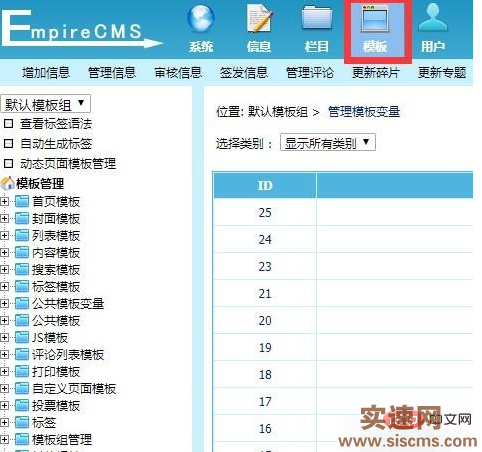Click 默认模板组 in the breadcrumb
Screen dimensions: 482x452
click(x=278, y=112)
